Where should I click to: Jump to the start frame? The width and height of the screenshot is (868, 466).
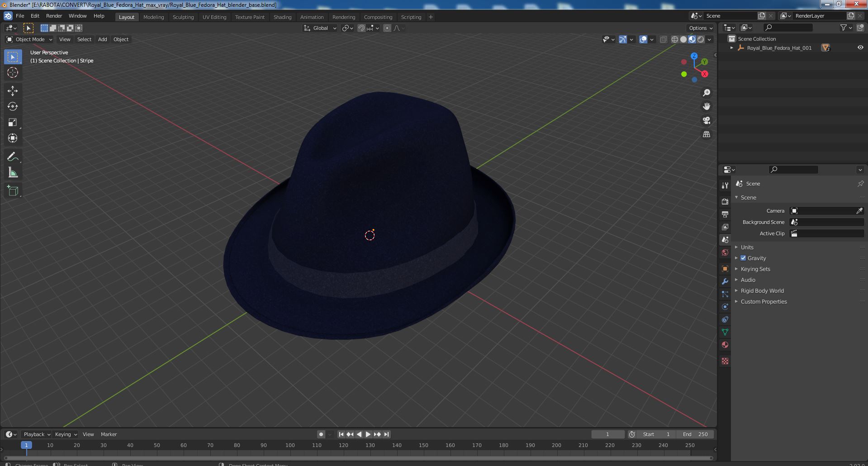point(341,434)
